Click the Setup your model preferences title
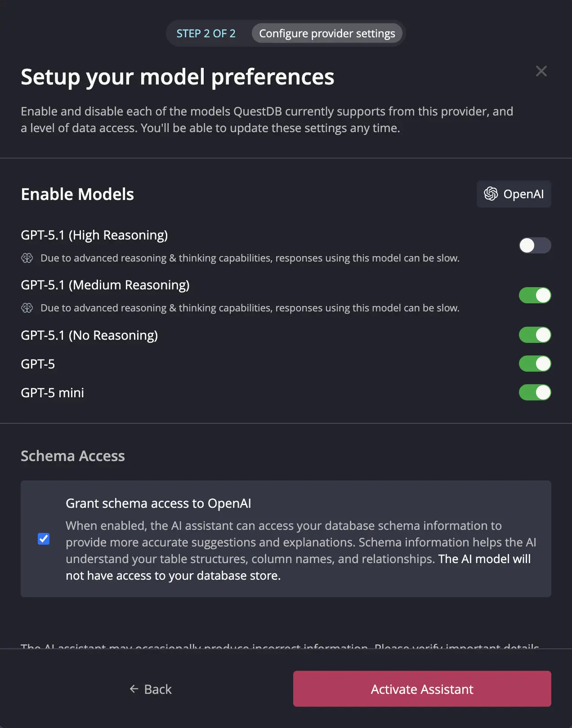The height and width of the screenshot is (728, 572). [x=177, y=76]
